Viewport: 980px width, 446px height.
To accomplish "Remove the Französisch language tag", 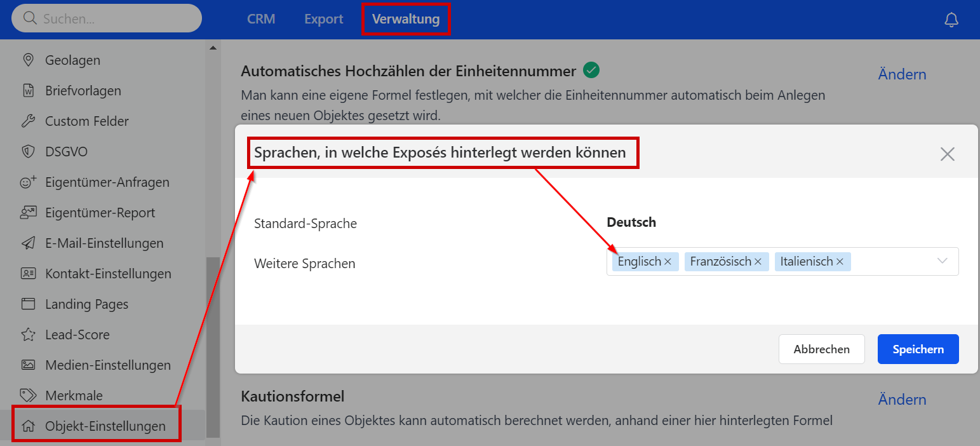I will coord(758,262).
